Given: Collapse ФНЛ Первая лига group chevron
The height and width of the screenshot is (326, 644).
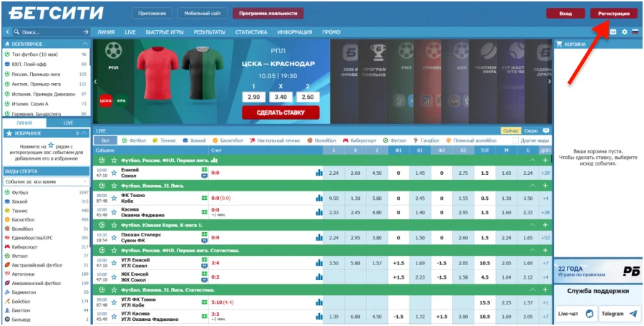Looking at the screenshot, I should [532, 160].
